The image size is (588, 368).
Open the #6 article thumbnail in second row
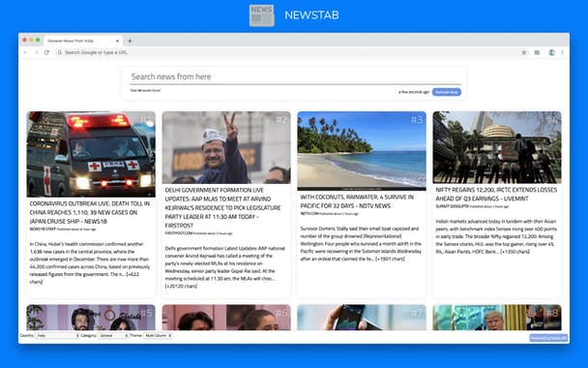click(x=226, y=318)
